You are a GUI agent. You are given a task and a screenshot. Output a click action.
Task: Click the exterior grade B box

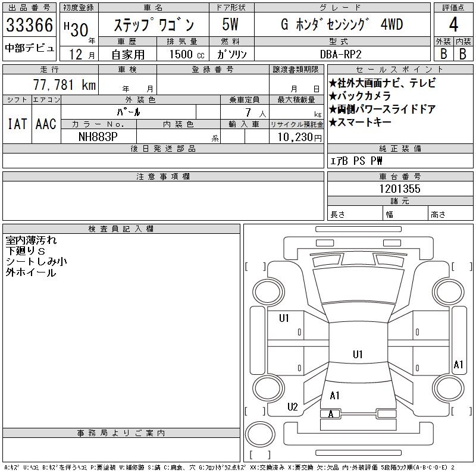click(x=443, y=54)
